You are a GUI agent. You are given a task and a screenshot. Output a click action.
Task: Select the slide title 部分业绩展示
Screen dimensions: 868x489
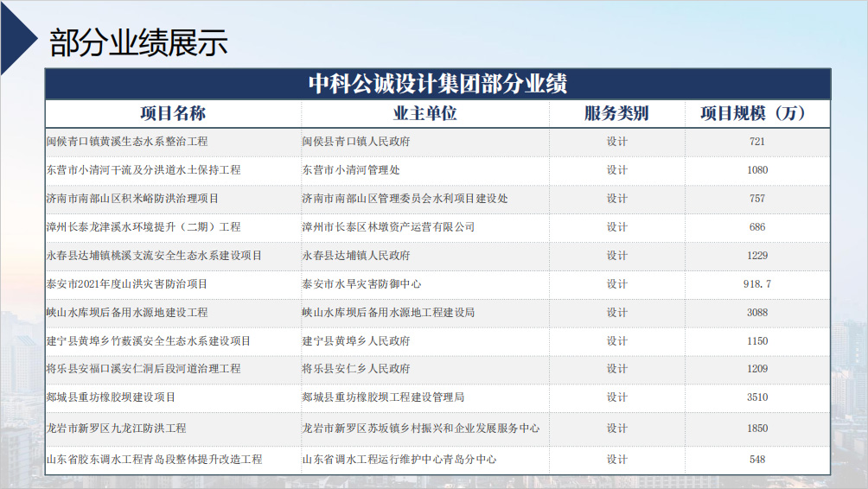tap(138, 42)
